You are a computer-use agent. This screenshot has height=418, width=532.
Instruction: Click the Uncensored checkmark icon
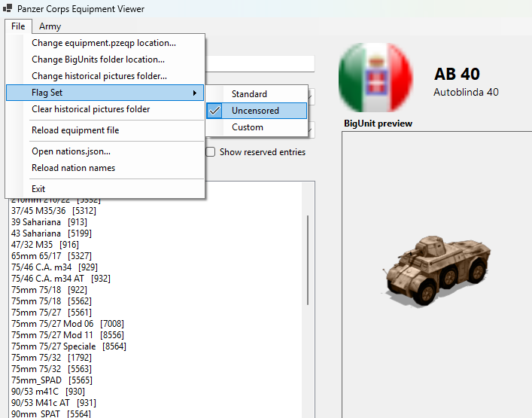214,111
